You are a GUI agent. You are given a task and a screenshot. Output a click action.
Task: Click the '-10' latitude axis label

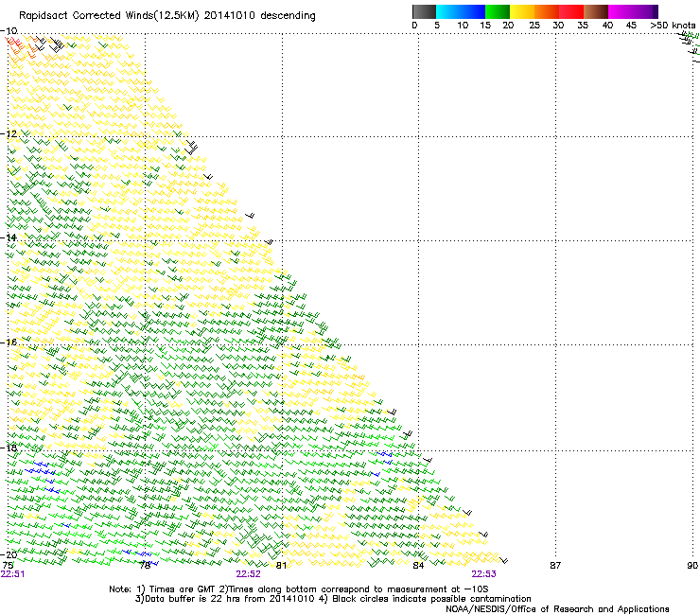9,30
